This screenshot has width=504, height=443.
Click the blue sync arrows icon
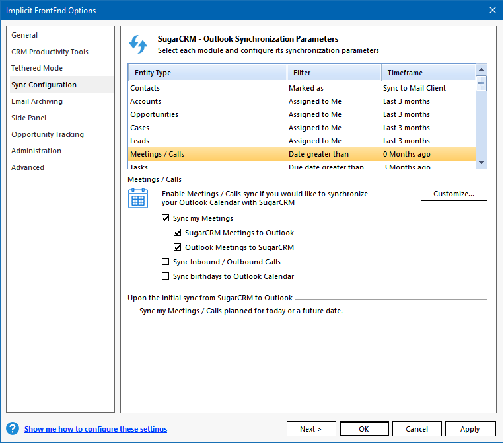tap(138, 44)
